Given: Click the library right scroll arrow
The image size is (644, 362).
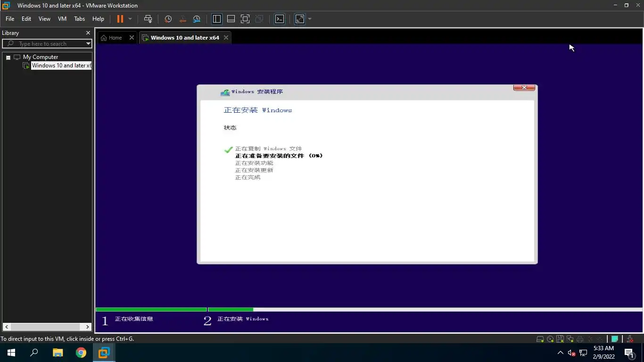Looking at the screenshot, I should (x=88, y=327).
